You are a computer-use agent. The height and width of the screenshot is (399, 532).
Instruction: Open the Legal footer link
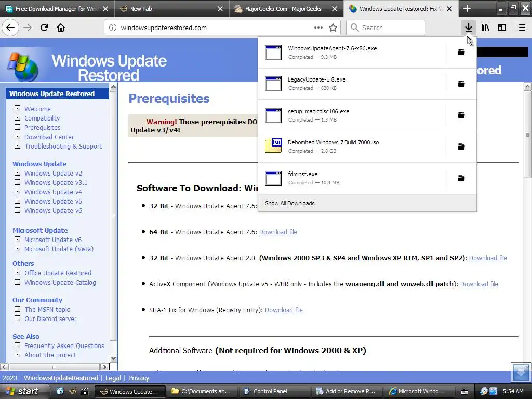[x=113, y=378]
